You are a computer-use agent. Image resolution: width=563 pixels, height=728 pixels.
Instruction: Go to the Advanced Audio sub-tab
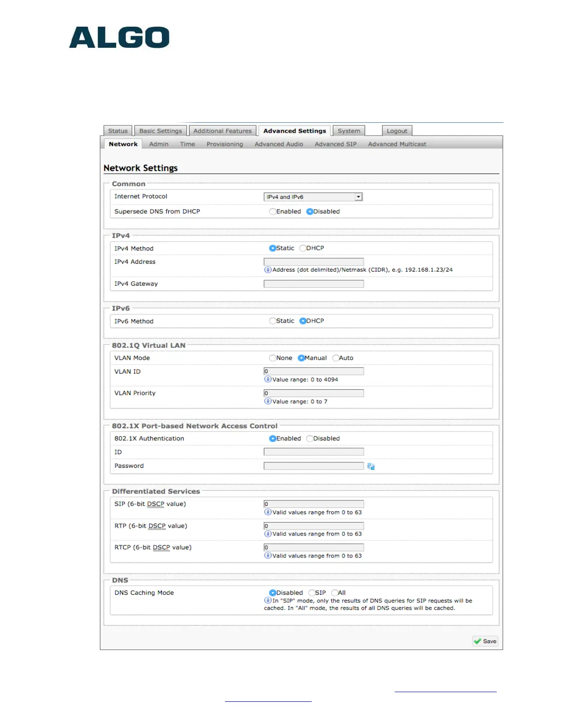(279, 144)
